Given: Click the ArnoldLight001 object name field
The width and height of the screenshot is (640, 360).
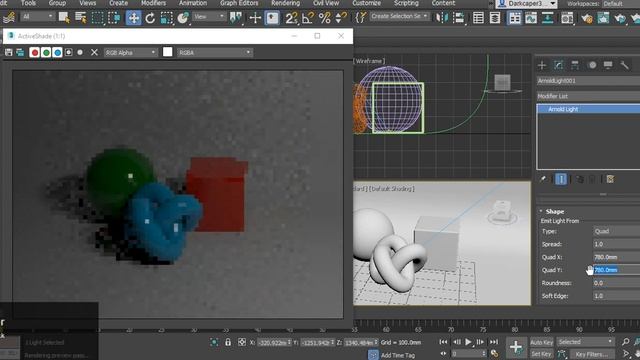Looking at the screenshot, I should pos(588,81).
